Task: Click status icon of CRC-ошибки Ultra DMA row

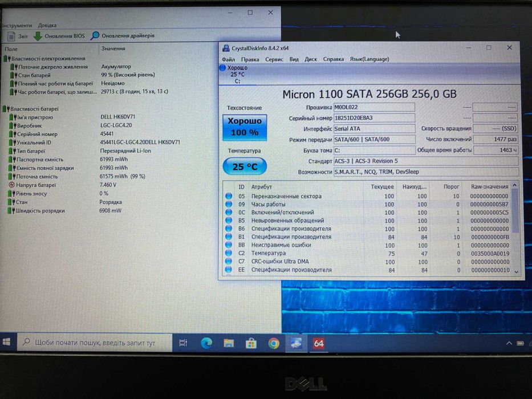Action: pos(229,262)
